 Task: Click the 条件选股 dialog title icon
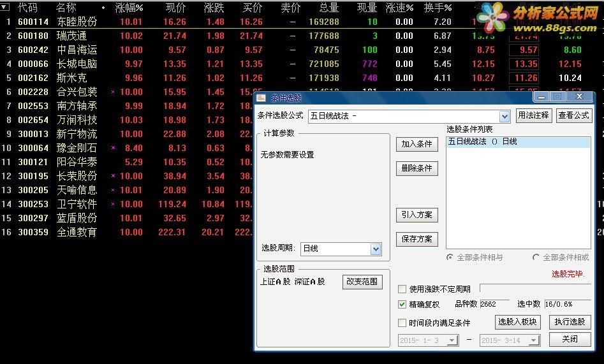click(261, 98)
